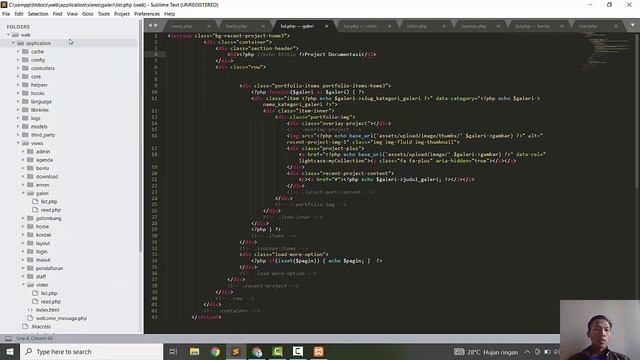Close the list.php — galeri tab
Image resolution: width=640 pixels, height=360 pixels.
[x=326, y=26]
